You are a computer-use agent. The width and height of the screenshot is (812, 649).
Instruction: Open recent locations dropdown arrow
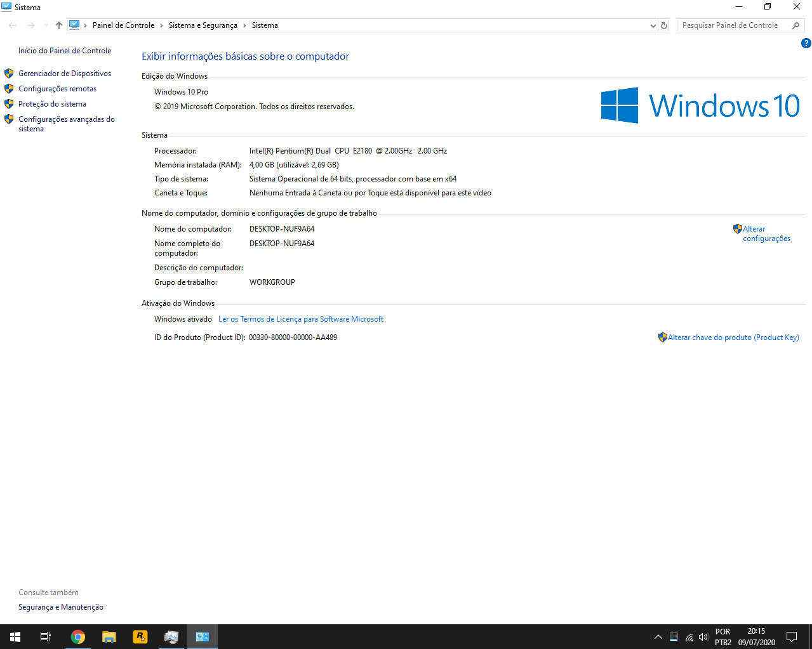point(46,25)
